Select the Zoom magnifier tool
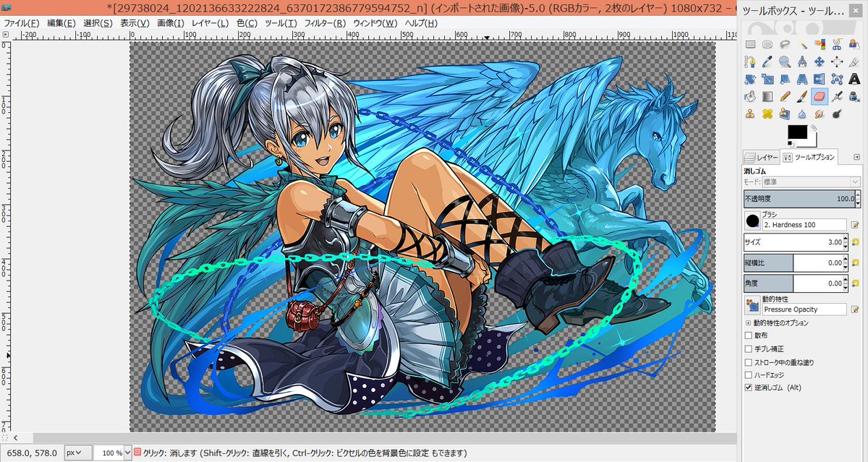This screenshot has width=868, height=462. pyautogui.click(x=785, y=61)
